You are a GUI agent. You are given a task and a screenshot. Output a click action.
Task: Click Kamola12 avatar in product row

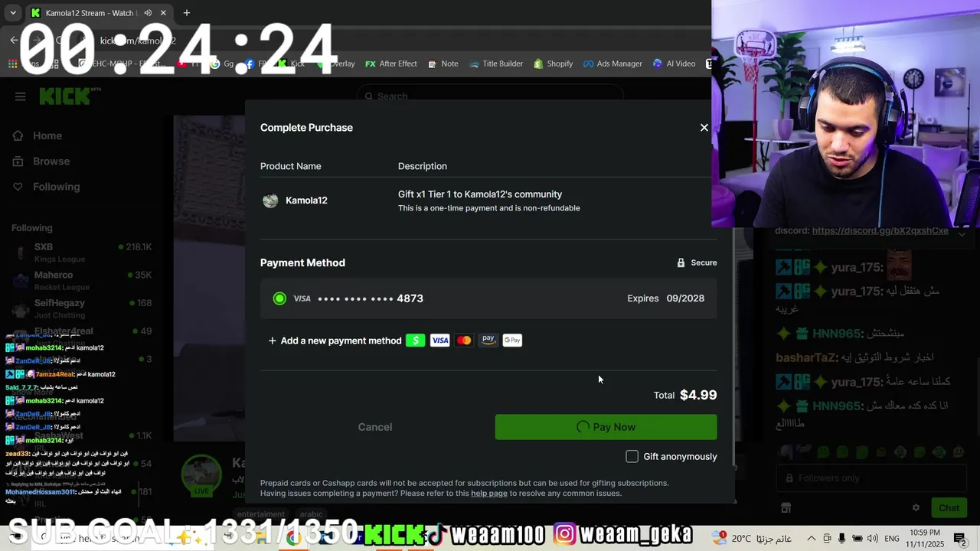[x=270, y=201]
